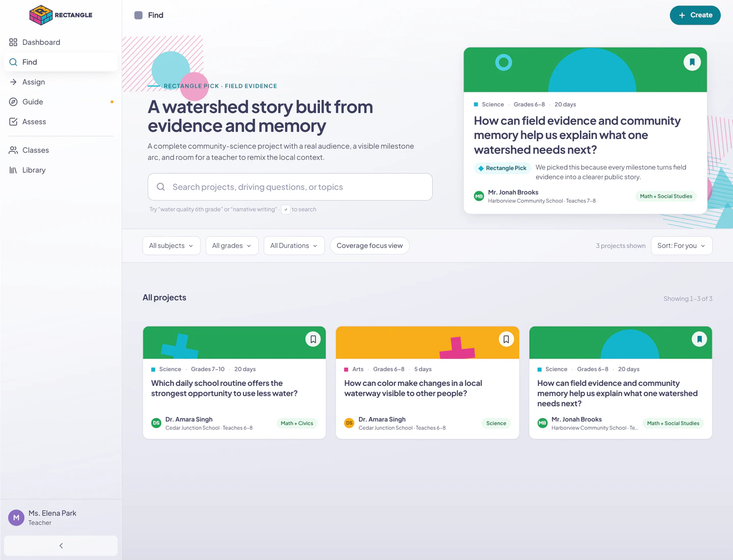Bookmark the daily school routine project
733x560 pixels.
tap(313, 339)
